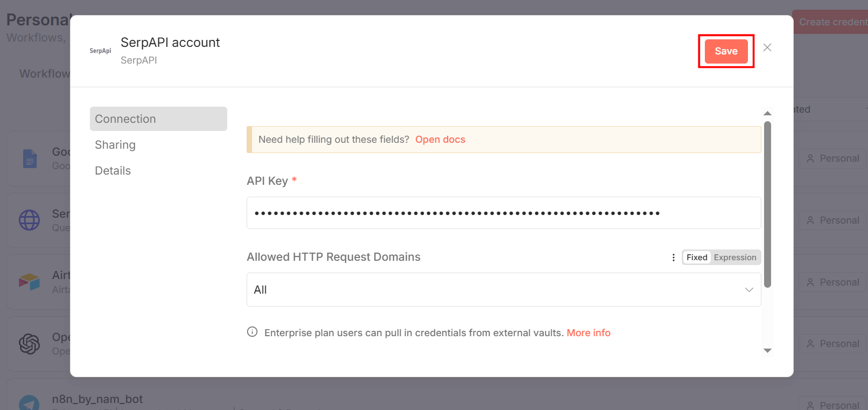Switch parameter mode to Expression

pos(734,258)
